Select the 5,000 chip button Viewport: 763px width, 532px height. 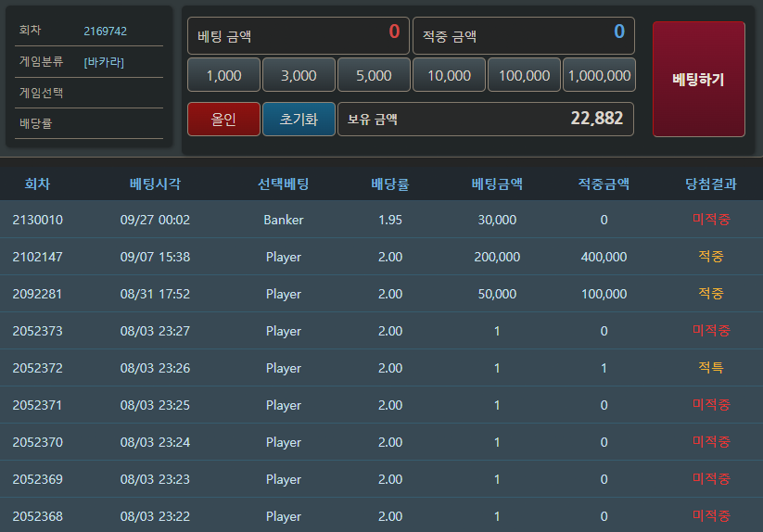[374, 75]
